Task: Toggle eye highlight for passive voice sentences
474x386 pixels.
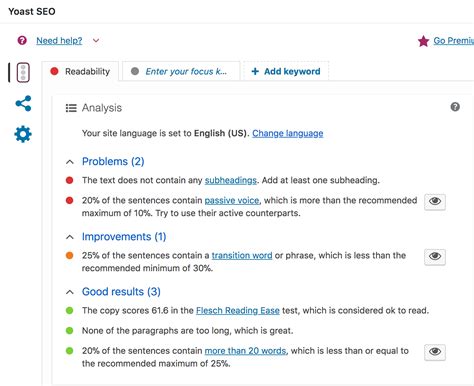Action: click(435, 201)
